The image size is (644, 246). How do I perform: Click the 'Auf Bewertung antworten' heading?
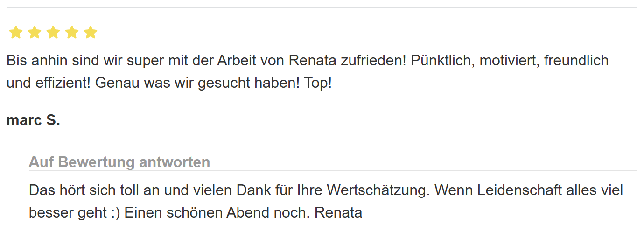tap(119, 162)
